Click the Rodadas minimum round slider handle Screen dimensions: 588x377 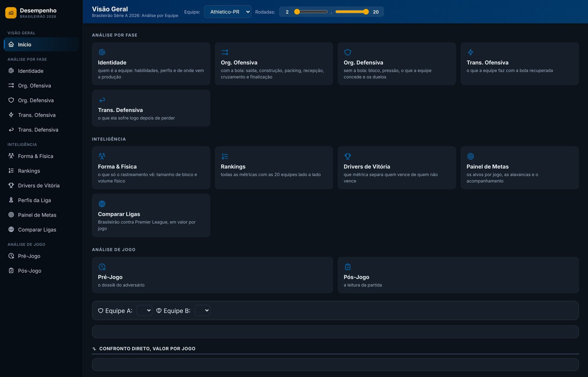coord(297,12)
